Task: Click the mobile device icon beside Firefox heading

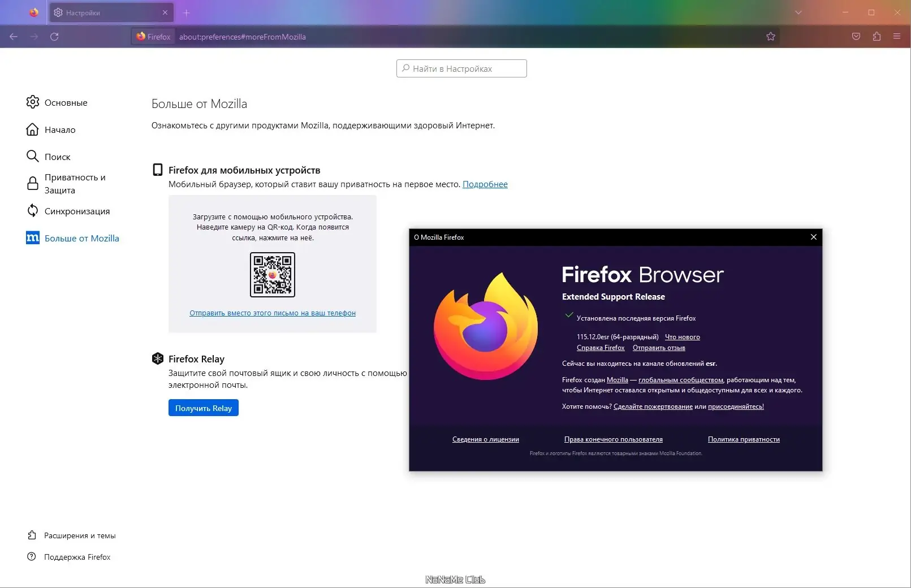Action: tap(158, 170)
